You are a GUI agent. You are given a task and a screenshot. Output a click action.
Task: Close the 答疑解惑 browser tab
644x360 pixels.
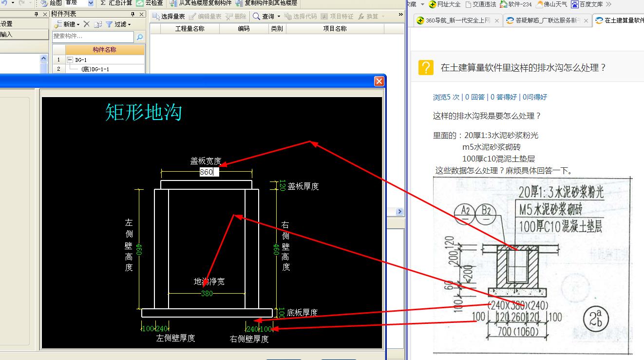(x=586, y=20)
